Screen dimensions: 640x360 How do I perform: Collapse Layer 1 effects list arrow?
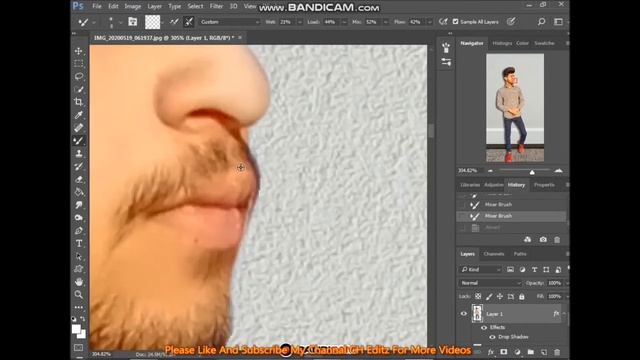pyautogui.click(x=564, y=314)
